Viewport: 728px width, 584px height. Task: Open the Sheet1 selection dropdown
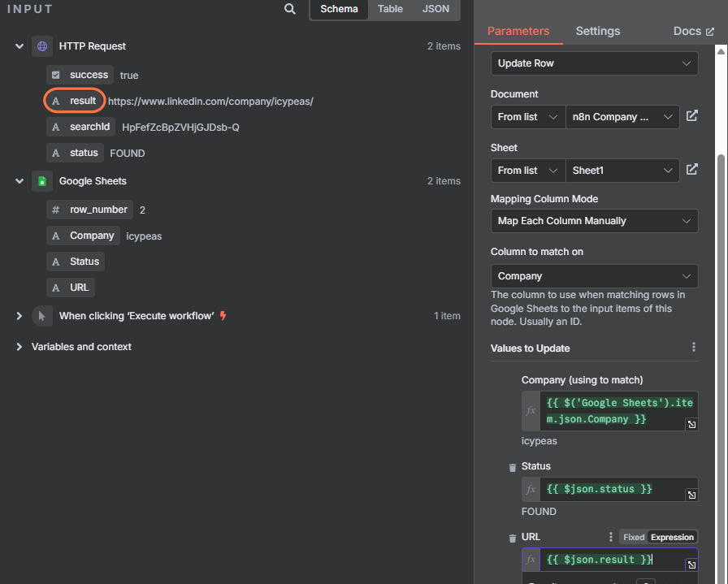(622, 171)
